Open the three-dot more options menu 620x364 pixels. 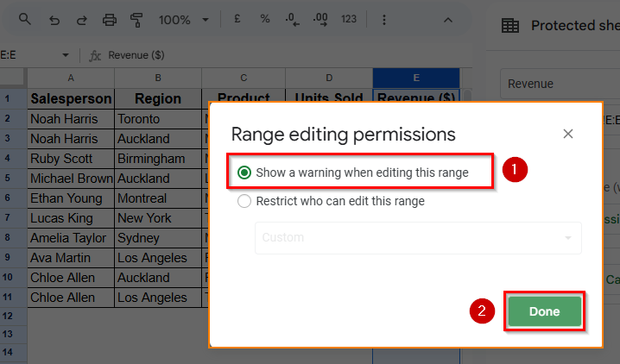click(x=383, y=20)
